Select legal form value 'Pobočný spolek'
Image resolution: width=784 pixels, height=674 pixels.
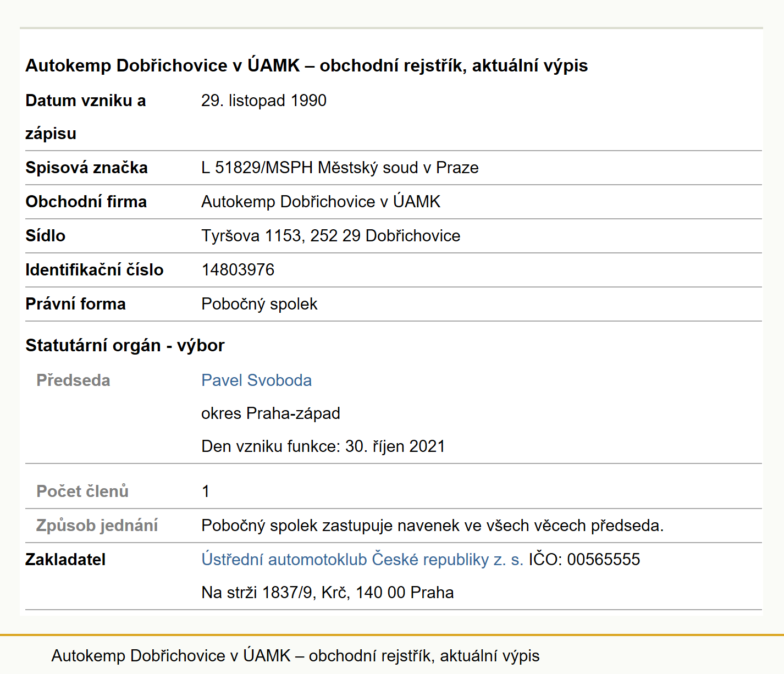point(260,304)
